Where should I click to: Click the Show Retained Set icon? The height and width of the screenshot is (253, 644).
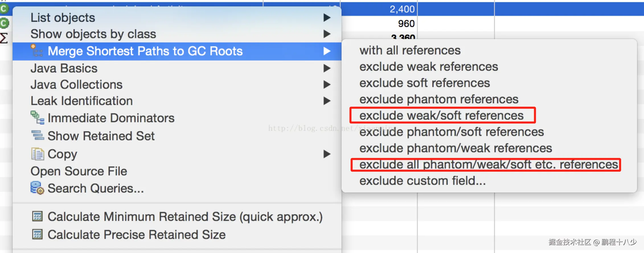(x=37, y=135)
